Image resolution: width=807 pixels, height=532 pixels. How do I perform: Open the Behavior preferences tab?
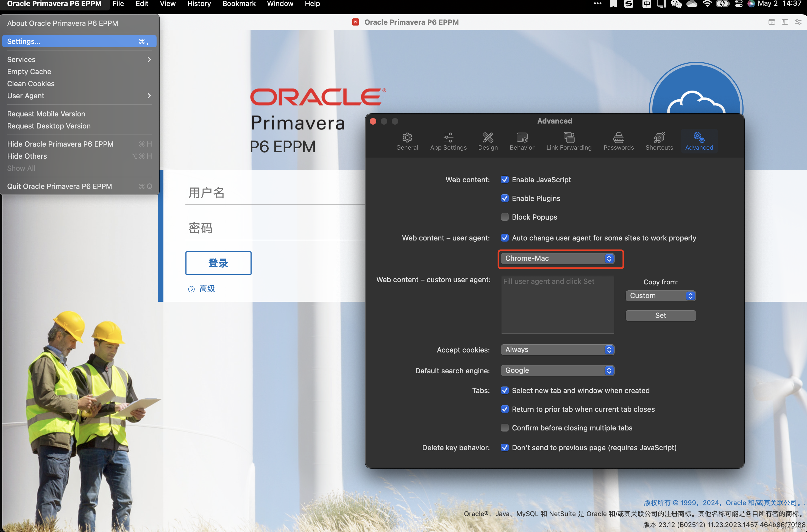coord(522,141)
